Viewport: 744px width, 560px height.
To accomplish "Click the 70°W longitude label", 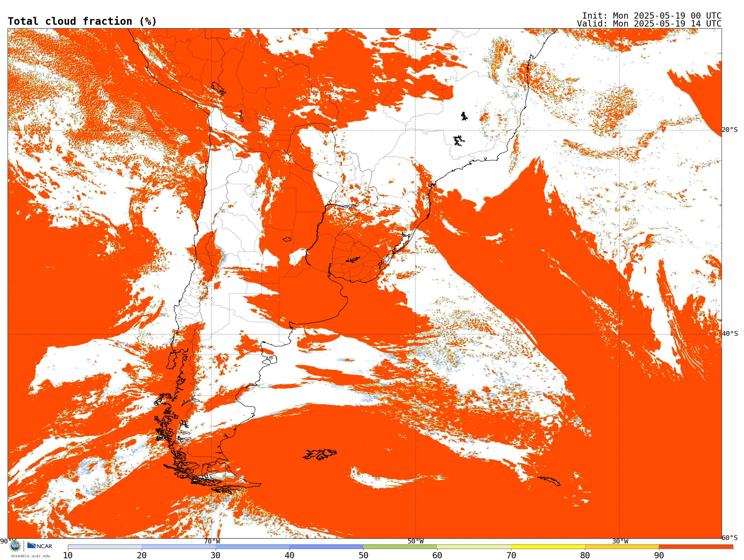I will tap(212, 541).
